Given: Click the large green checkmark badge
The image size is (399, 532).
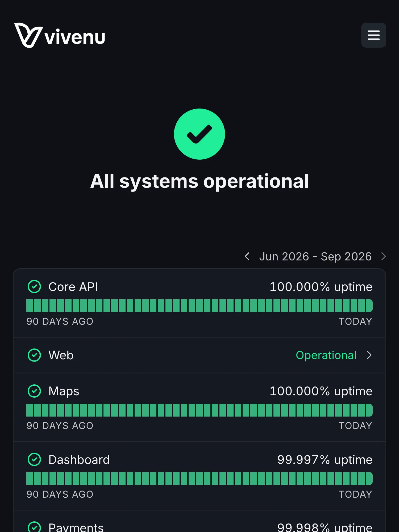Looking at the screenshot, I should click(199, 134).
